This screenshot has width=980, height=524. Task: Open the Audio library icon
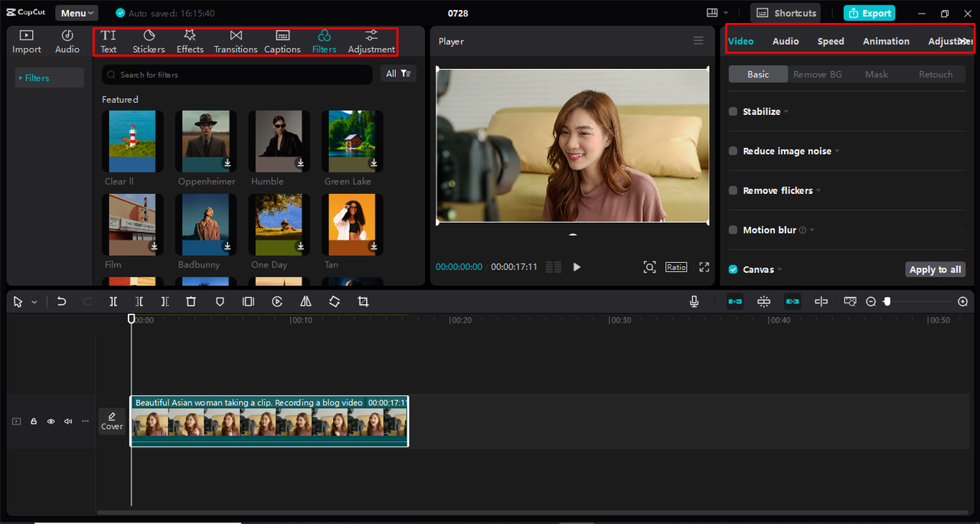[x=67, y=41]
